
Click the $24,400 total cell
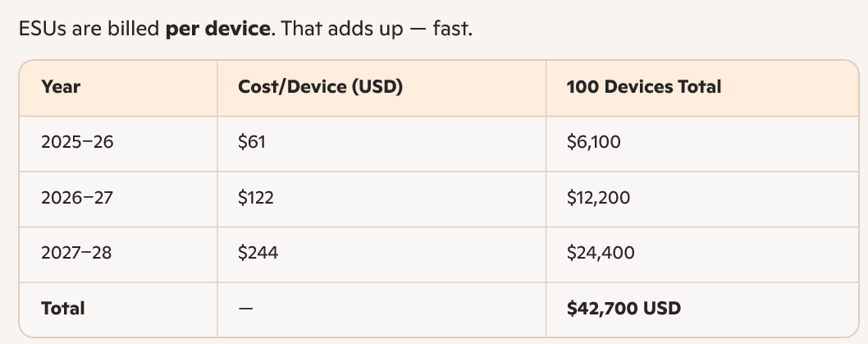pyautogui.click(x=601, y=253)
